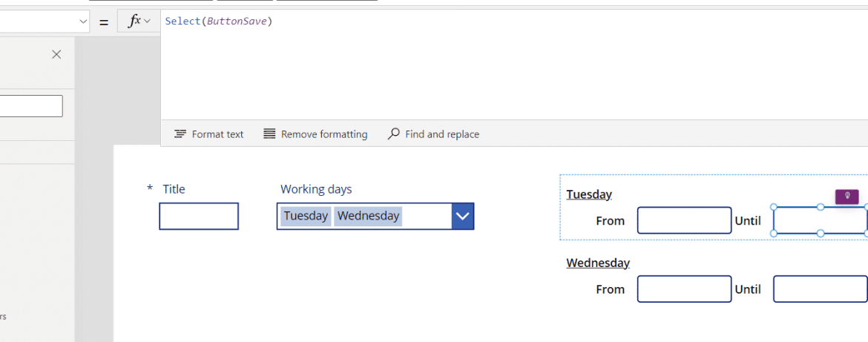Click the Wednesday Until text input
The width and height of the screenshot is (868, 342).
tap(821, 289)
